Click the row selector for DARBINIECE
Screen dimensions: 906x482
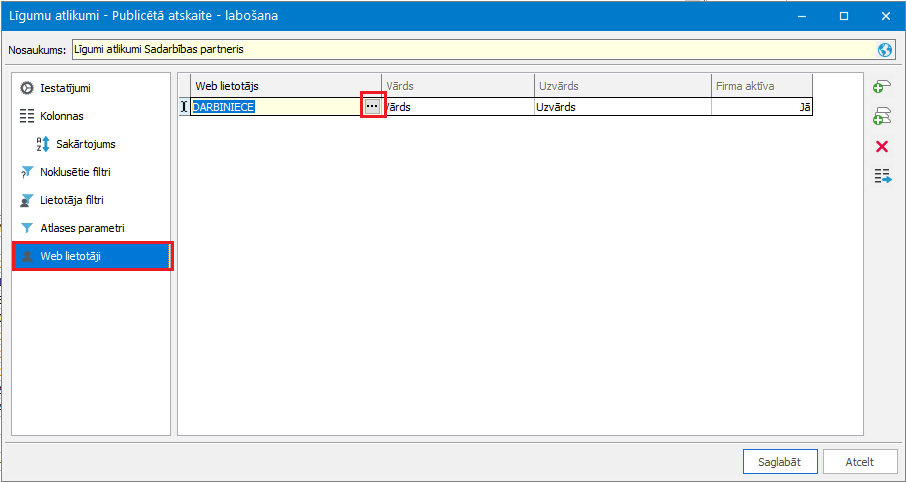click(184, 107)
